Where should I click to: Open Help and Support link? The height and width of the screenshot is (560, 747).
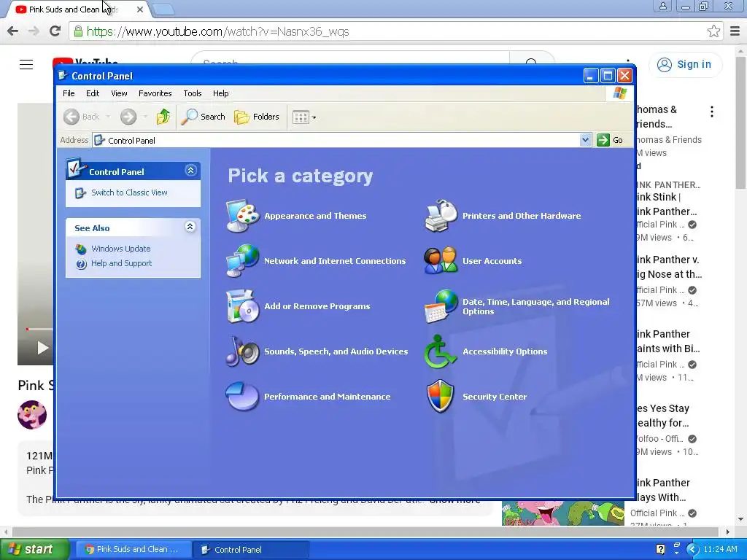pyautogui.click(x=122, y=263)
